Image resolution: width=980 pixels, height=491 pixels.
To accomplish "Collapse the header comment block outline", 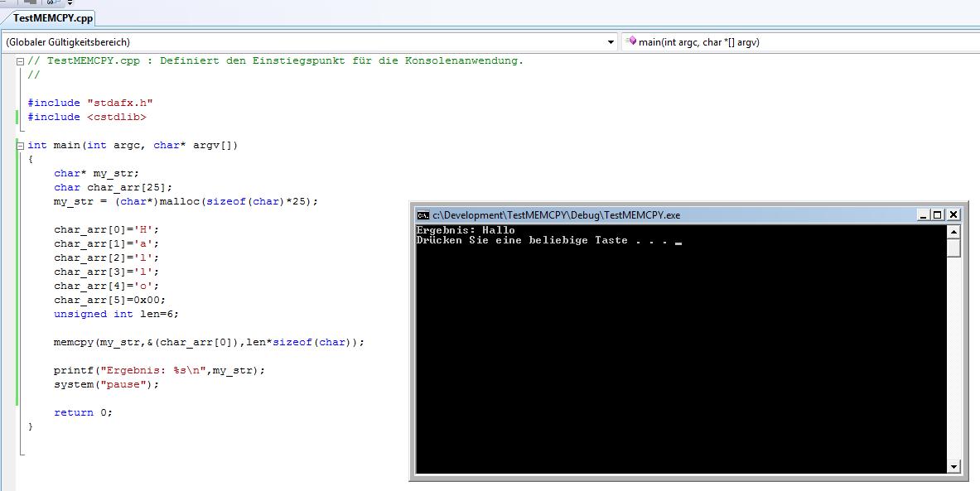I will coord(20,61).
